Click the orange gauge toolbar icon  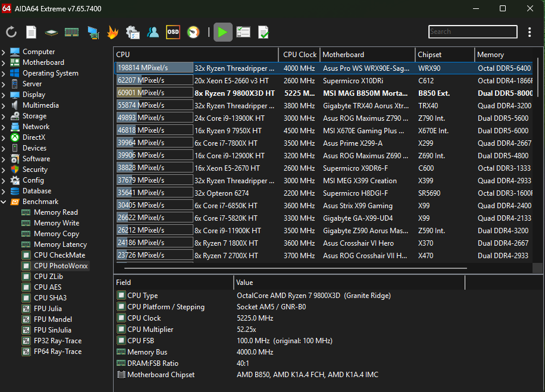[193, 32]
